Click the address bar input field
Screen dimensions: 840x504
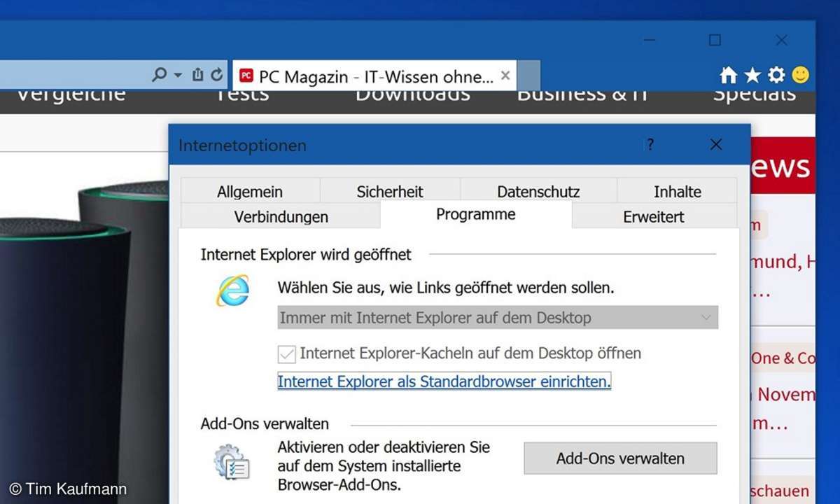73,75
